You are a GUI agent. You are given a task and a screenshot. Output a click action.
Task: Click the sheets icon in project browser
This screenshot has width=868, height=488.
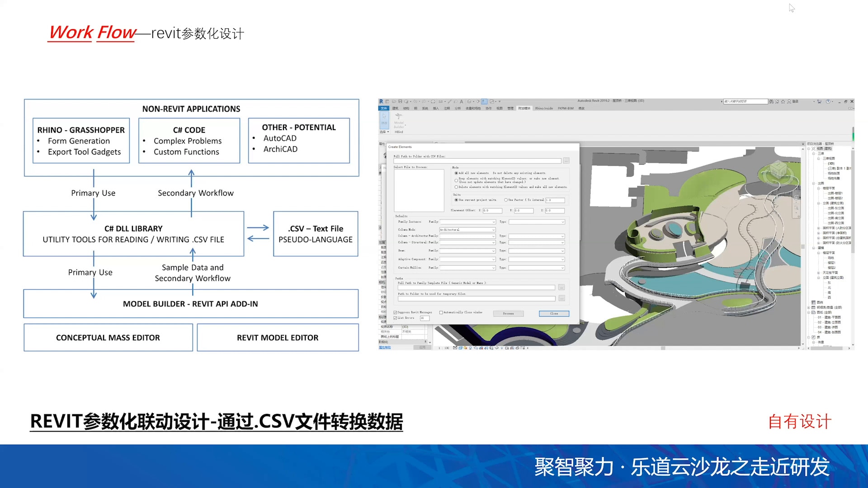tap(813, 312)
